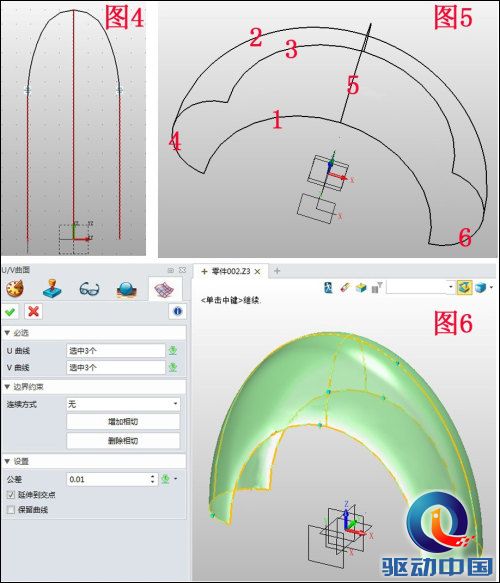Enable the 保留曲线 checkbox
This screenshot has height=583, width=500.
pyautogui.click(x=11, y=510)
